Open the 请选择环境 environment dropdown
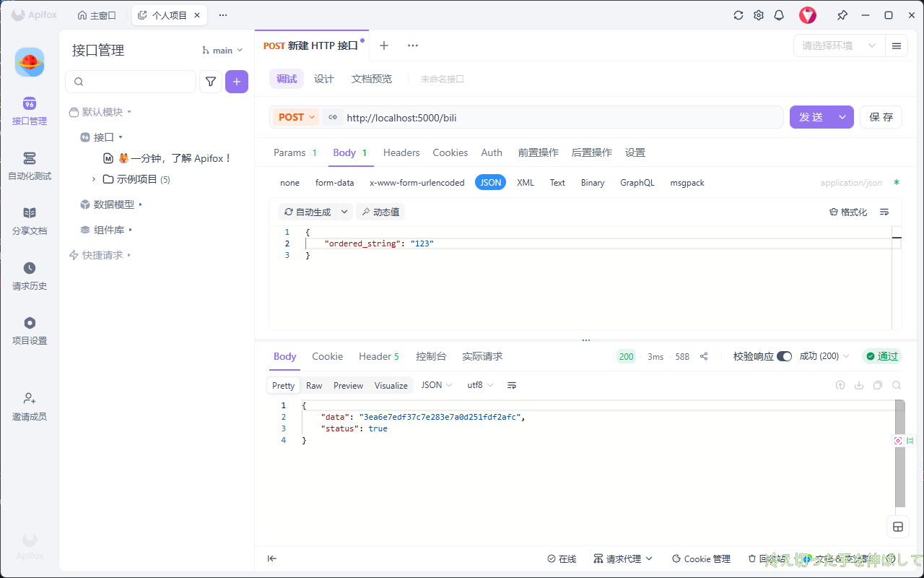Screen dimensions: 924x578 839,46
